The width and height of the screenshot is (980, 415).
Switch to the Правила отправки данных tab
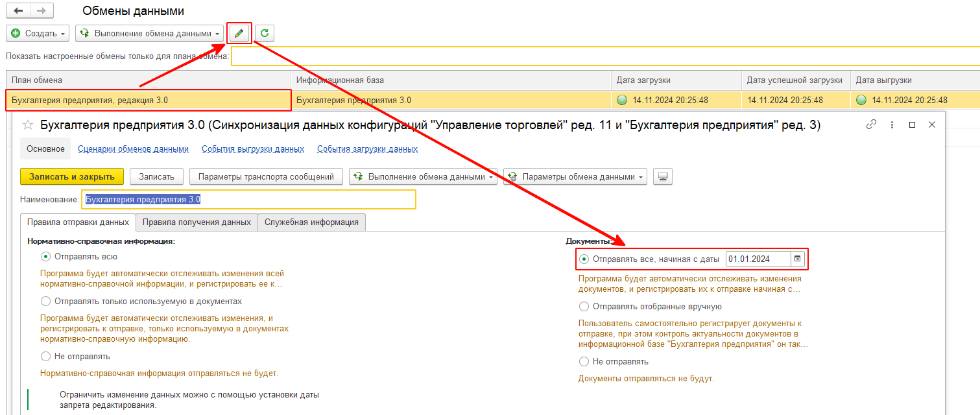point(78,222)
